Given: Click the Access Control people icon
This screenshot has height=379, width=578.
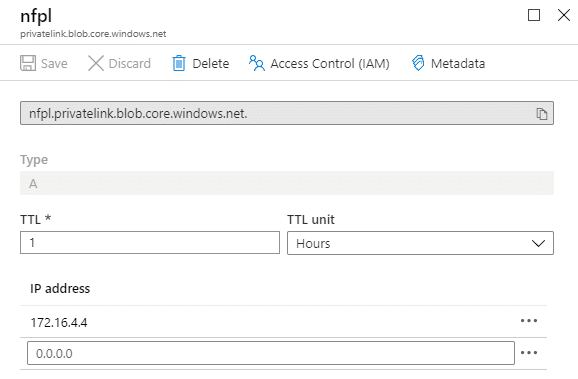Looking at the screenshot, I should point(257,63).
